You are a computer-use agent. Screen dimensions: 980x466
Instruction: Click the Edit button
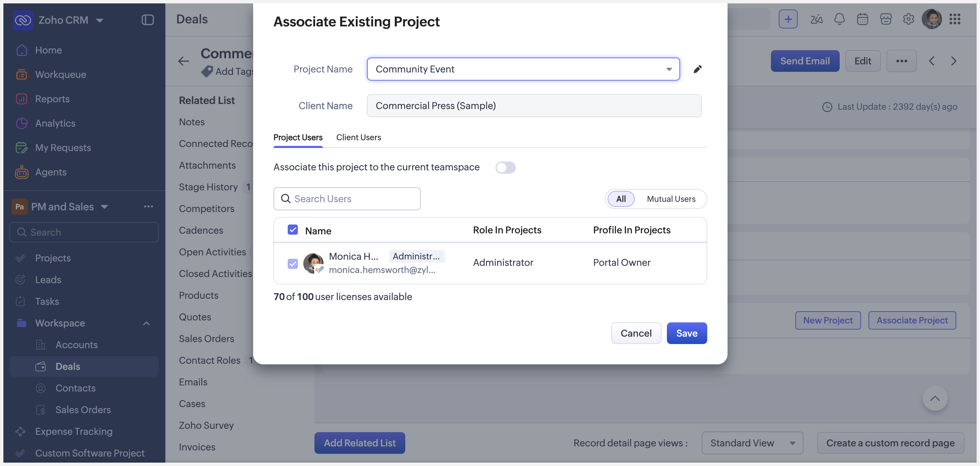click(862, 61)
